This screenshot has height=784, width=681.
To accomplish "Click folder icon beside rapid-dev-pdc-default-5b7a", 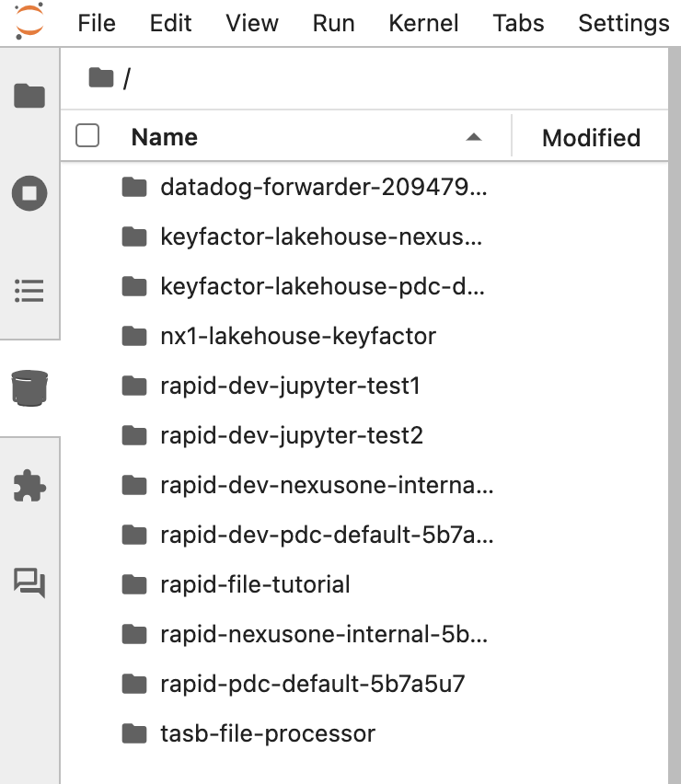I will pyautogui.click(x=134, y=535).
